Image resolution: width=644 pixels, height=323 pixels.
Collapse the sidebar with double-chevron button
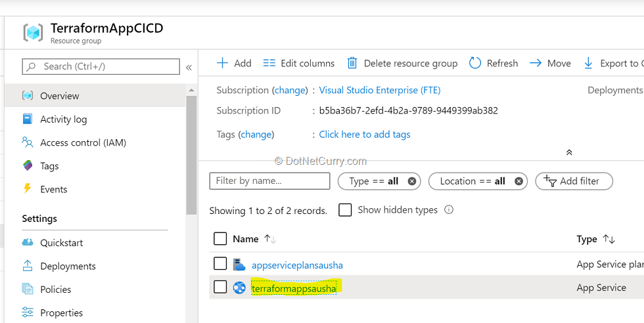[189, 68]
